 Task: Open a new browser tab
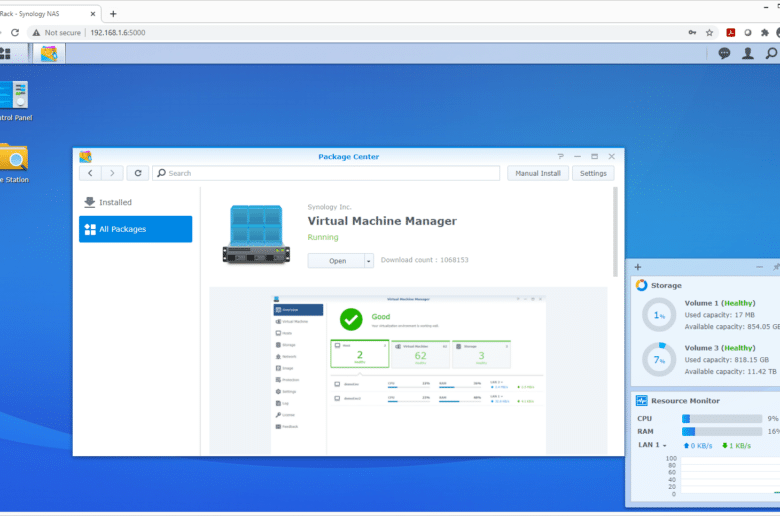click(x=113, y=14)
